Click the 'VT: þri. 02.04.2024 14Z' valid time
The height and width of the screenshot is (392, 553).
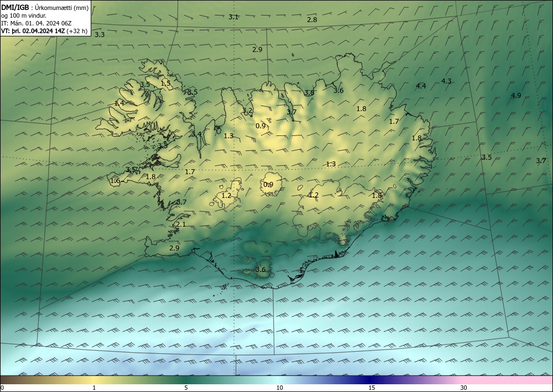click(33, 31)
